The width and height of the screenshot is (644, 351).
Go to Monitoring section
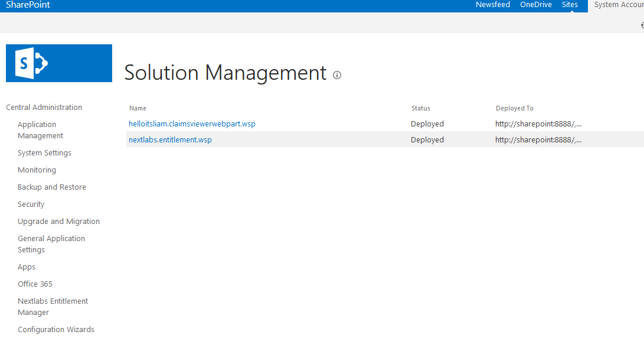pos(37,170)
